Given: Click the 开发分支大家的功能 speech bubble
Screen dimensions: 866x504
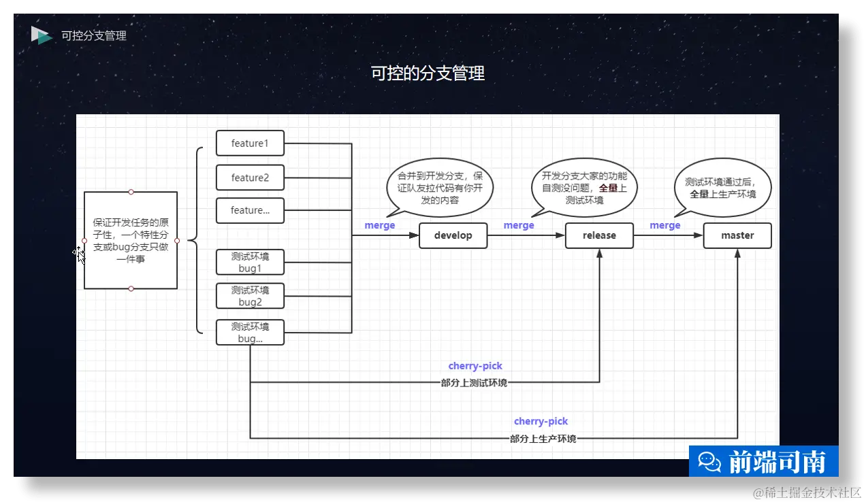Looking at the screenshot, I should click(x=584, y=188).
